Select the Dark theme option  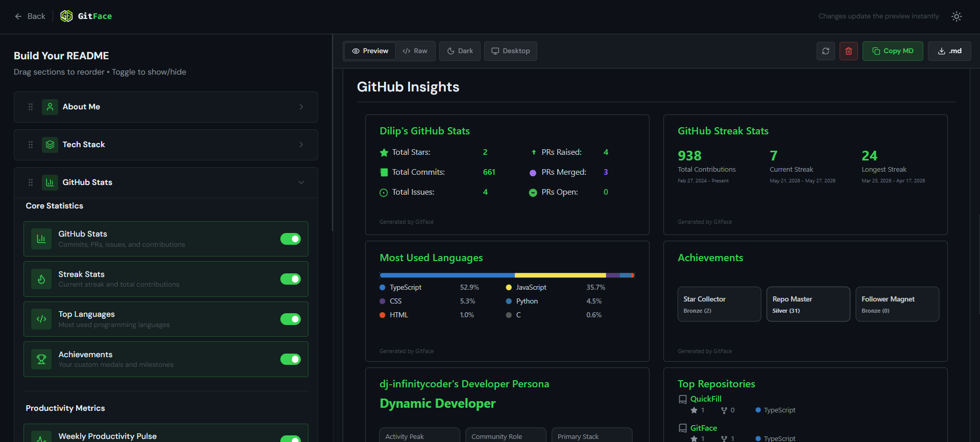click(x=460, y=51)
